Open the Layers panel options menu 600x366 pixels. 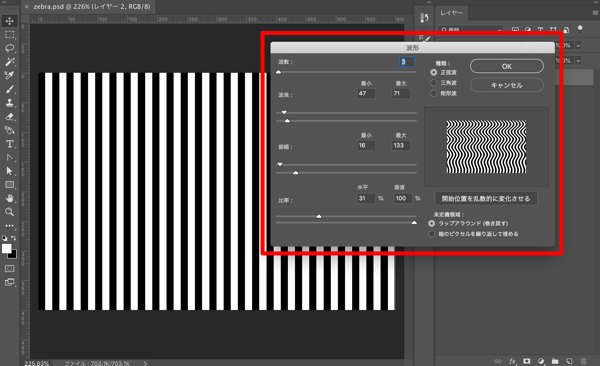[595, 13]
